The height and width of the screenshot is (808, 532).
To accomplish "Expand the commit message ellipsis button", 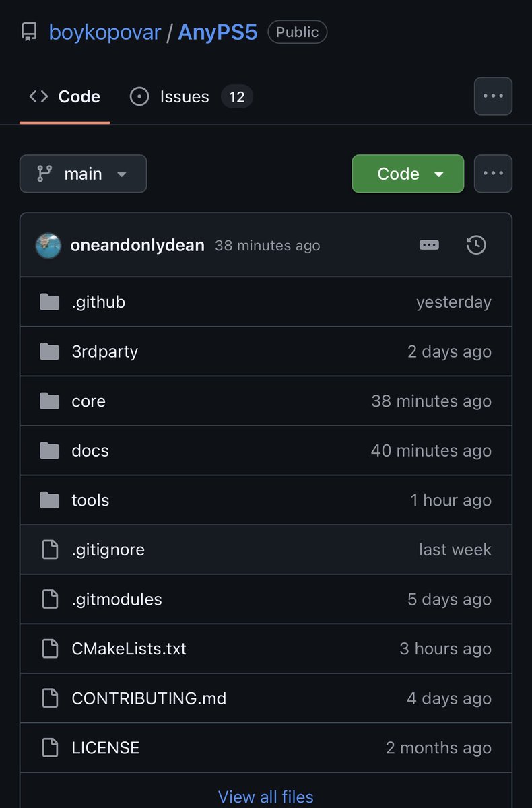I will [429, 245].
